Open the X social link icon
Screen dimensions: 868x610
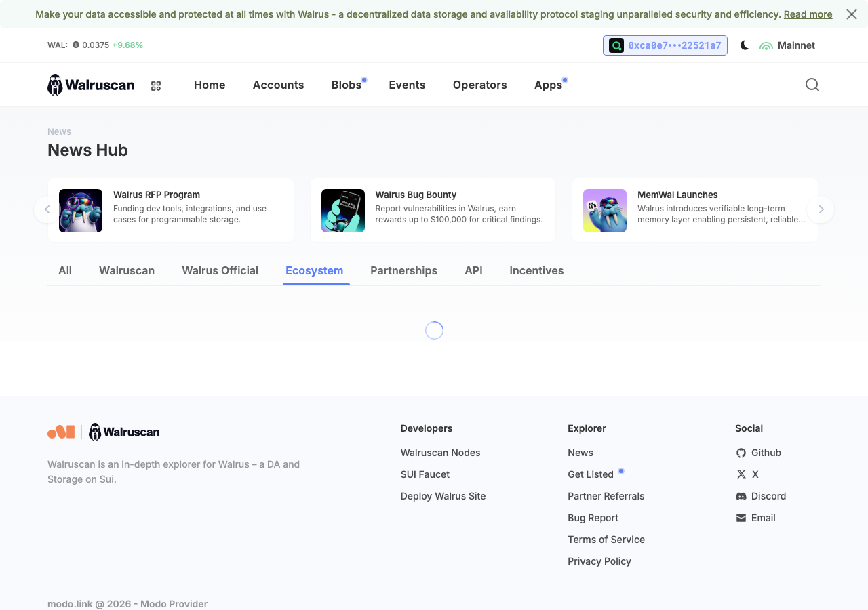741,474
